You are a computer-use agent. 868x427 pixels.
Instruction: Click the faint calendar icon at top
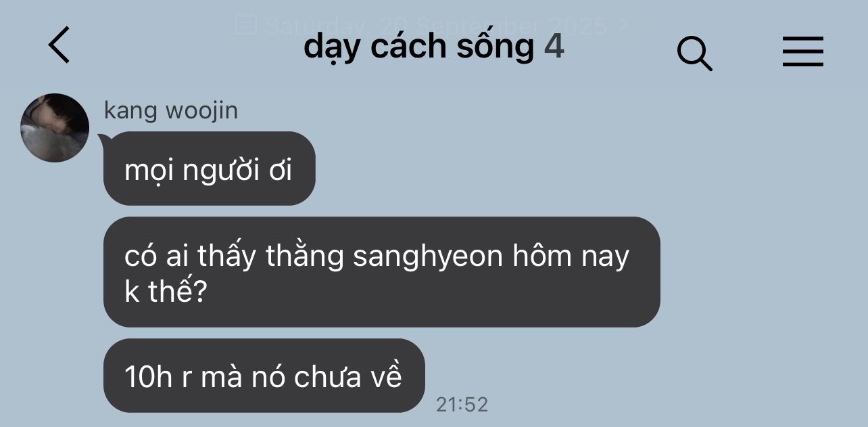point(246,24)
